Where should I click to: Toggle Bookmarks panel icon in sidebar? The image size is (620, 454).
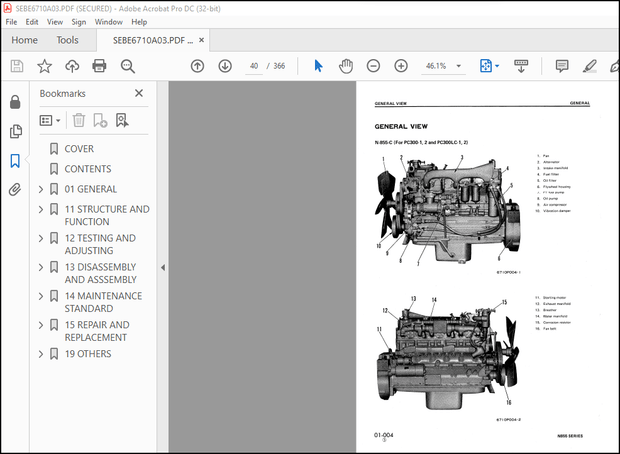[x=15, y=161]
